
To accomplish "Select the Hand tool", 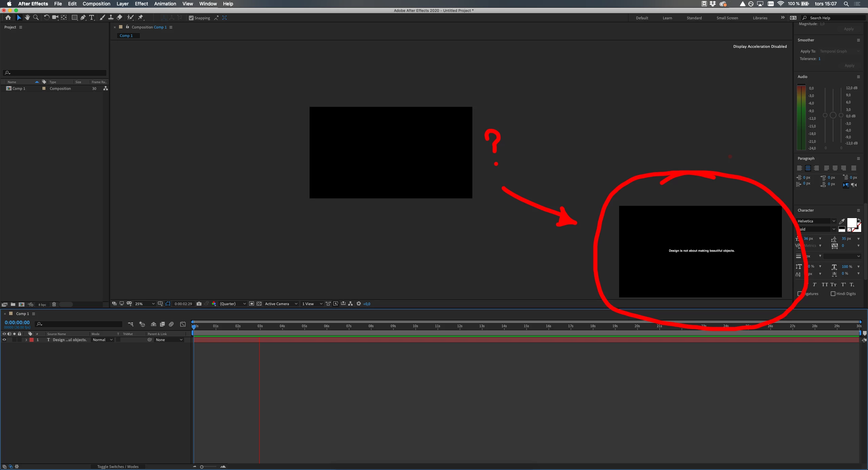I will pos(27,18).
